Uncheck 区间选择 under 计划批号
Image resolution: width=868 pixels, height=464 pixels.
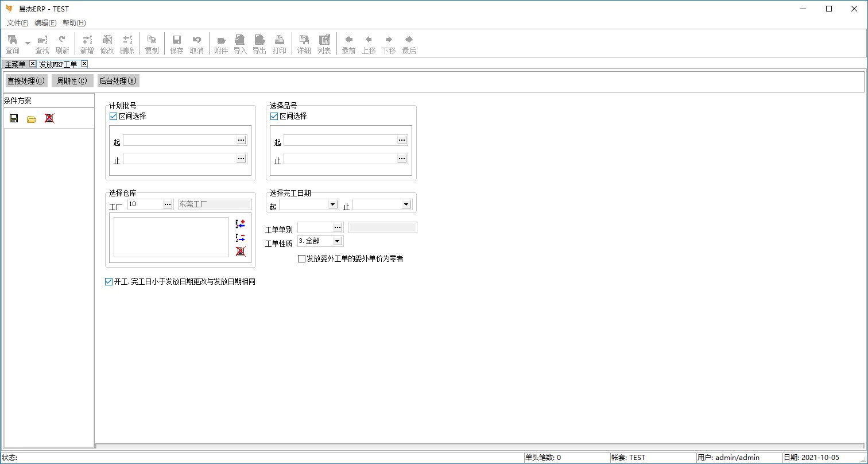[x=113, y=116]
